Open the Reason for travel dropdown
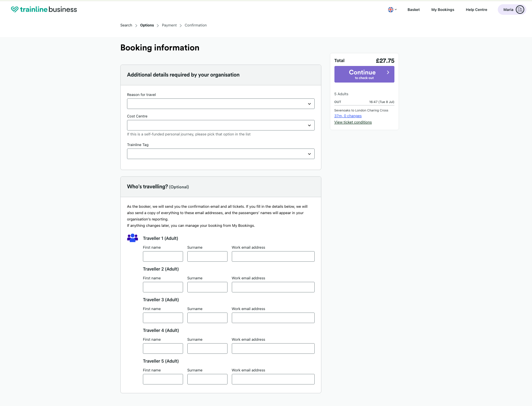This screenshot has width=532, height=406. pos(221,104)
